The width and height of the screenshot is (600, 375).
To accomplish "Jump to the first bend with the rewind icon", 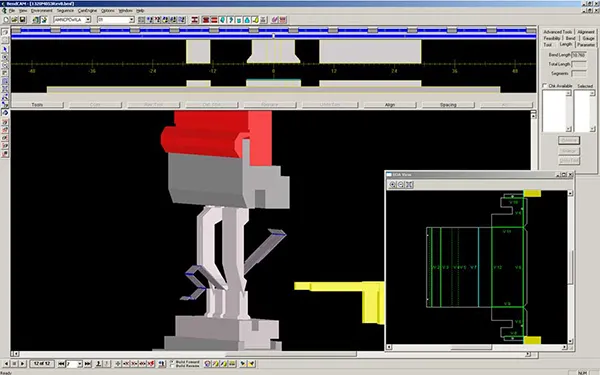I will (61, 364).
